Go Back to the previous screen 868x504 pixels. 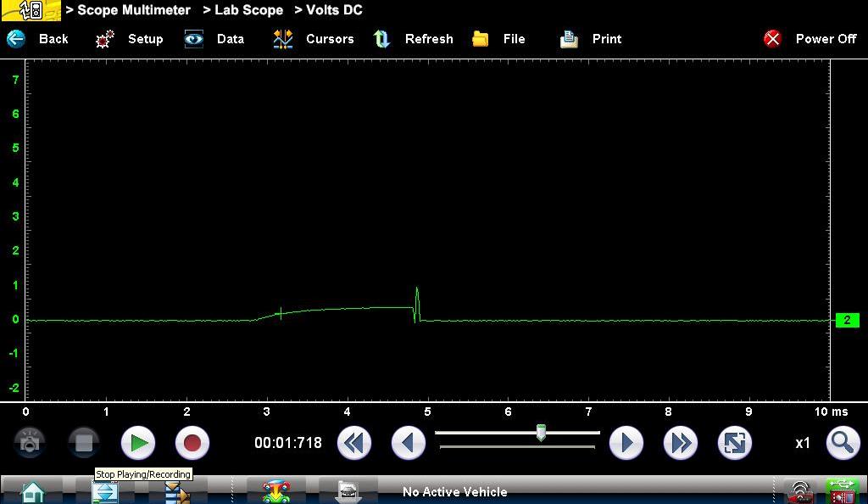coord(38,39)
